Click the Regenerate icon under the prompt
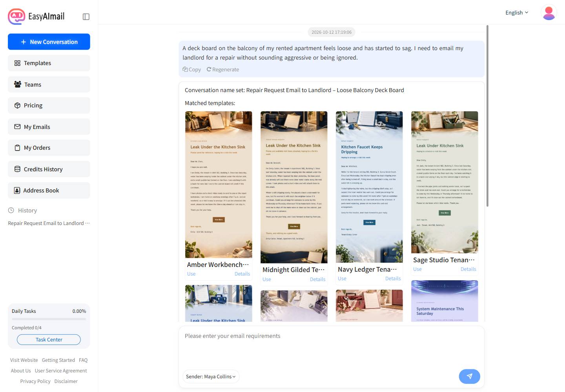 click(209, 69)
